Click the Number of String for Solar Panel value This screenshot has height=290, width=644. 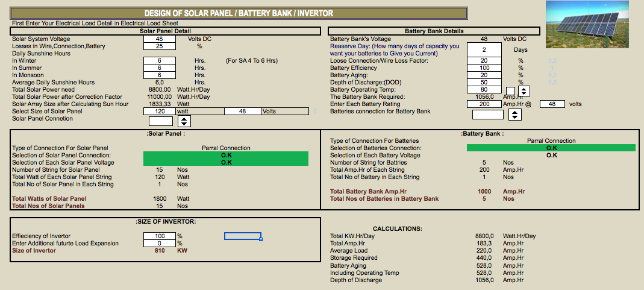coord(160,169)
